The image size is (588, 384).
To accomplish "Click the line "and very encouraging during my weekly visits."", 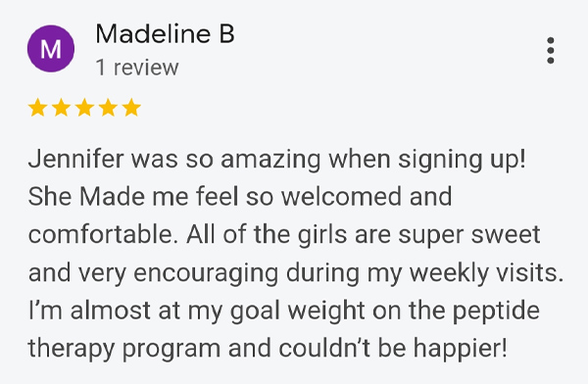I will pyautogui.click(x=296, y=273).
